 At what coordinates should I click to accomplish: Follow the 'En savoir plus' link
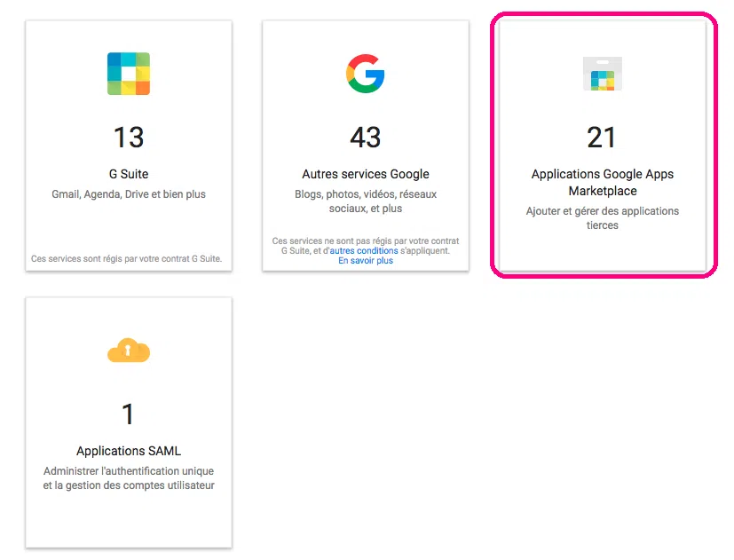coord(366,261)
